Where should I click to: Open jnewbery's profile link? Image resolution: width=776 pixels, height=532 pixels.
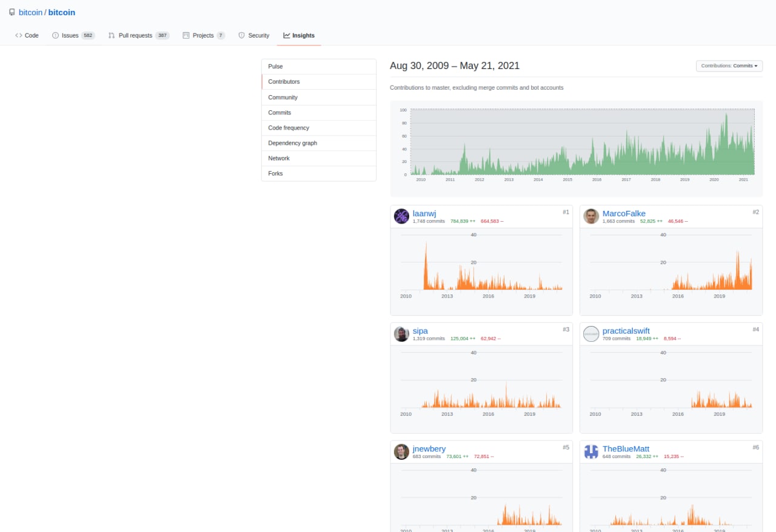(429, 448)
